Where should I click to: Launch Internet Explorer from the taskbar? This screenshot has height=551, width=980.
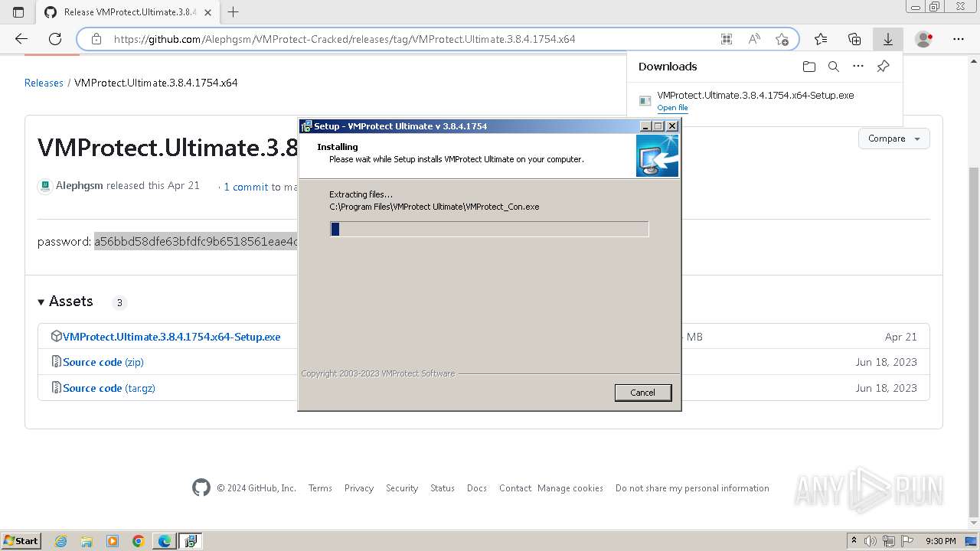61,541
